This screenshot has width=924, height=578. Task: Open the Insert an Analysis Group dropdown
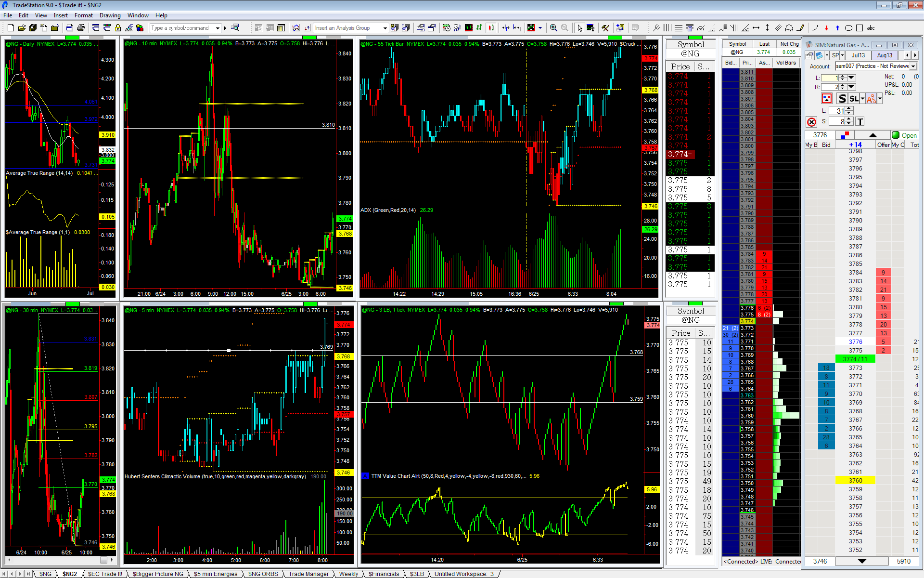(x=385, y=28)
